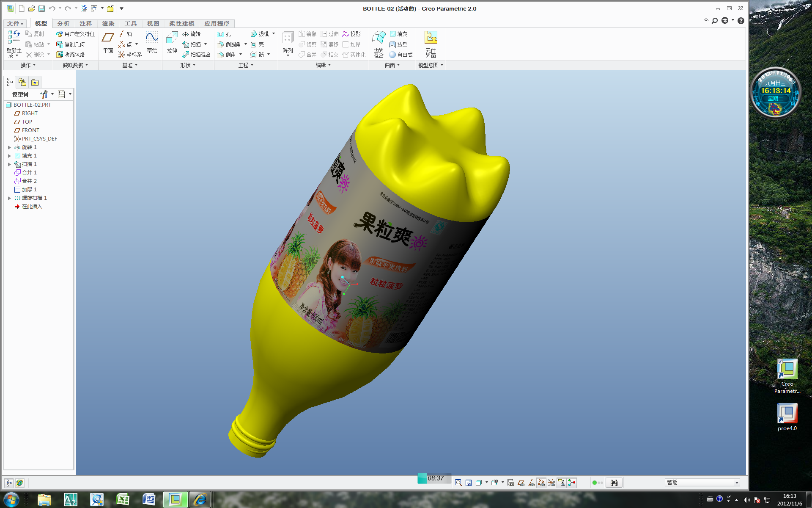The image size is (812, 508).
Task: Open the 操作 group dropdown
Action: [28, 65]
